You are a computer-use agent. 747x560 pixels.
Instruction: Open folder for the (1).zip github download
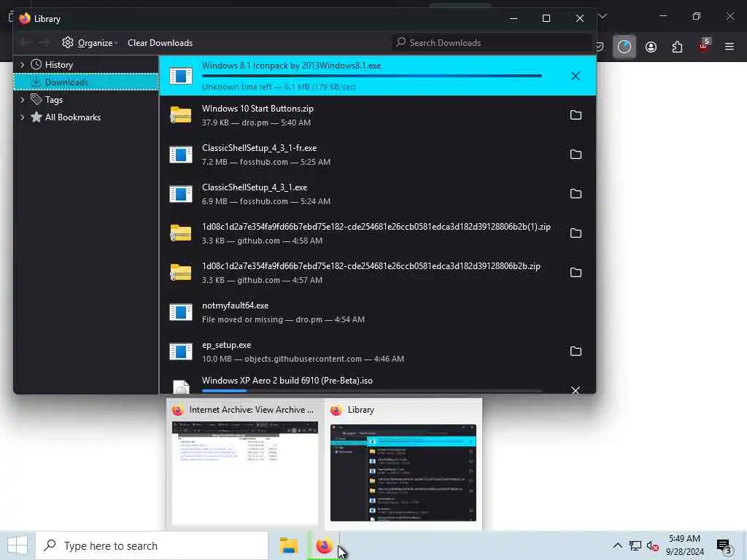point(576,233)
